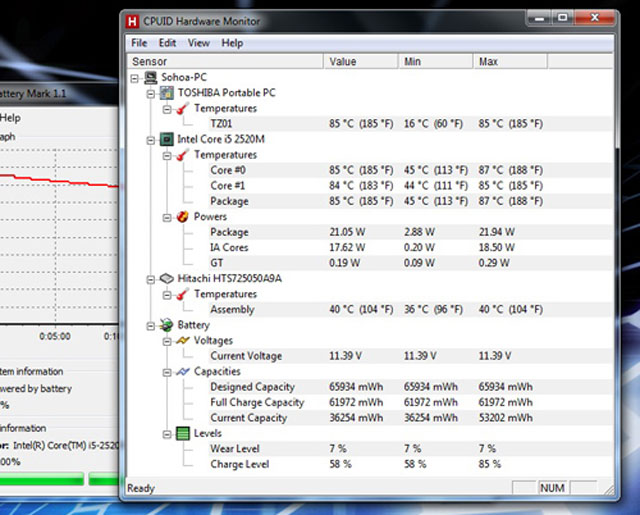Click the thermometer icon under TOSHIBA Portable PC
The height and width of the screenshot is (515, 640).
[182, 109]
